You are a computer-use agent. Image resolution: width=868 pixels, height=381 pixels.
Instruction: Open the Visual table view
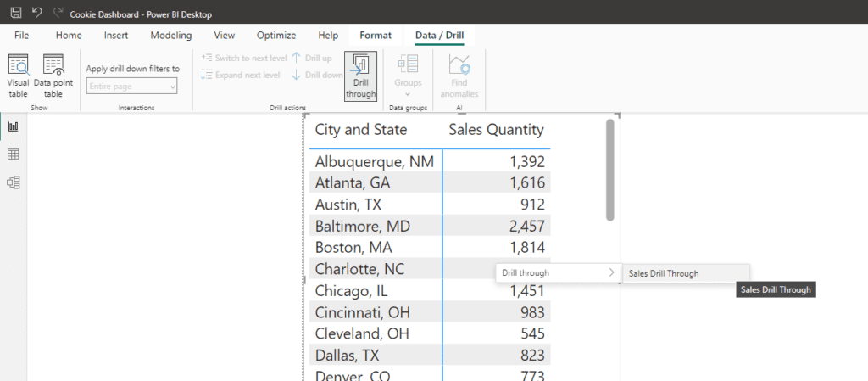coord(18,76)
